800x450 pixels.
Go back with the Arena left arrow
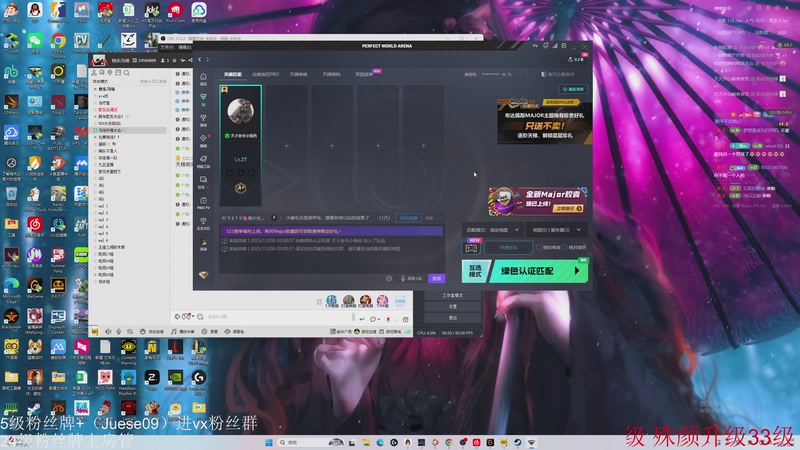click(199, 59)
